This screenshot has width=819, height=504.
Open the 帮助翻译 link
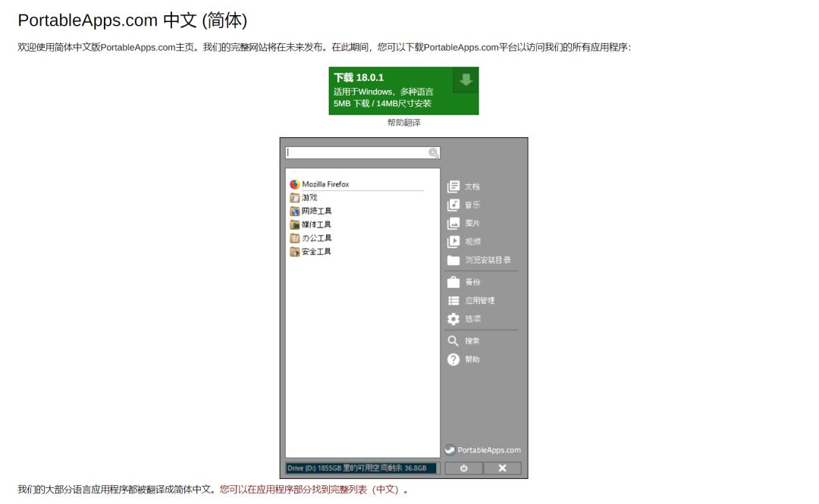point(403,123)
